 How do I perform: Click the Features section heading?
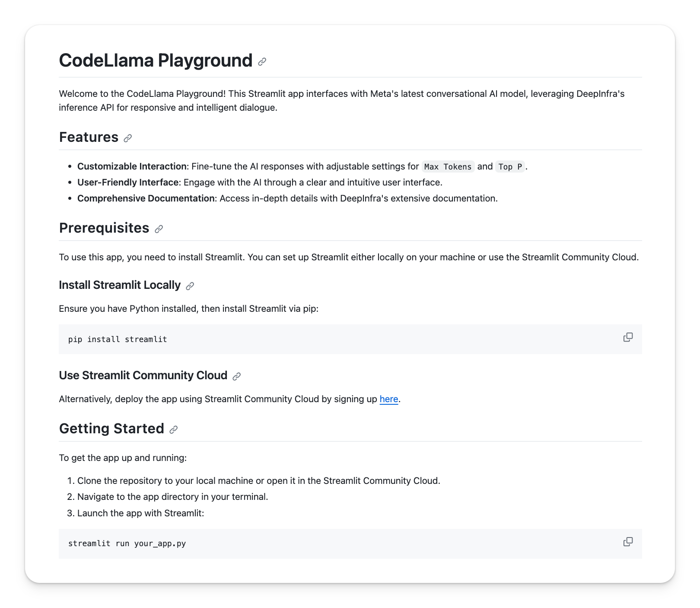click(x=89, y=137)
